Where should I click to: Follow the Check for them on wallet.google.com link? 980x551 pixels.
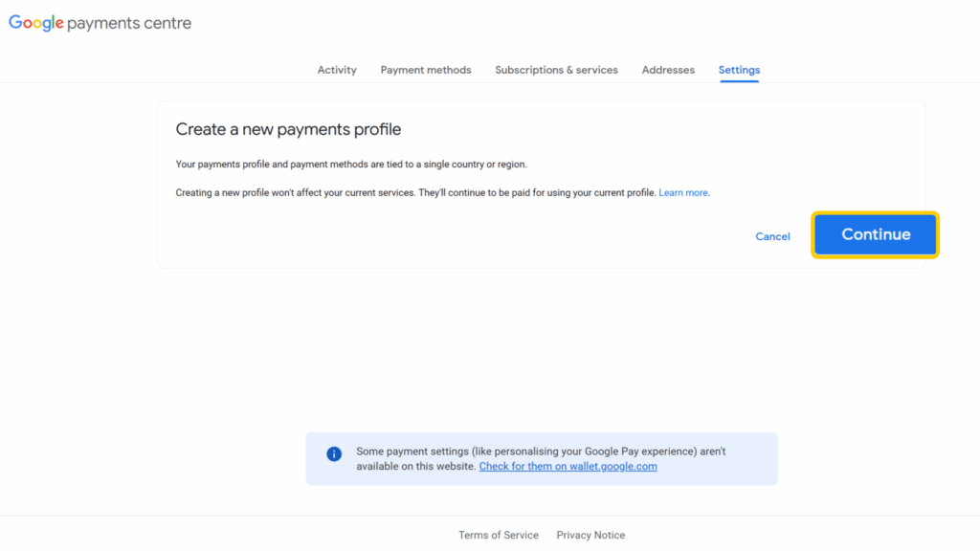pyautogui.click(x=568, y=467)
